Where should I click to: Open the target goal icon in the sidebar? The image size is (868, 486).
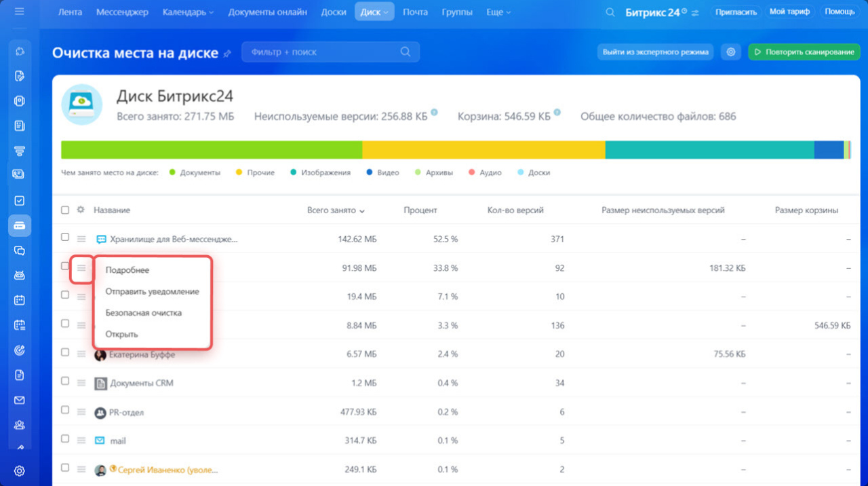coord(20,350)
